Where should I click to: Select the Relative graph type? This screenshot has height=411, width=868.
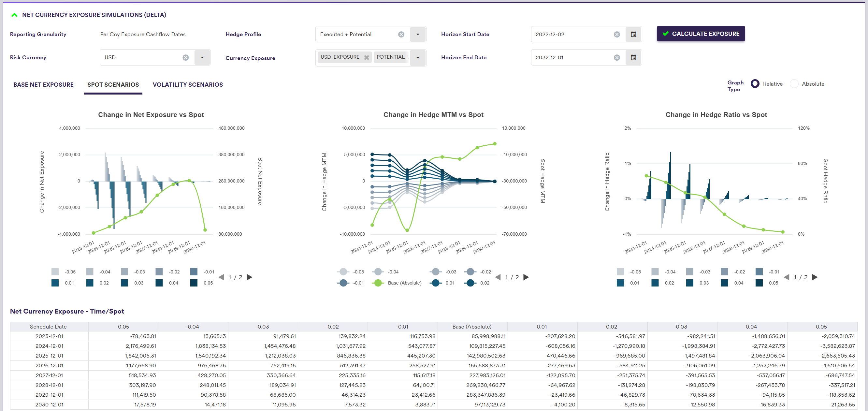click(755, 84)
